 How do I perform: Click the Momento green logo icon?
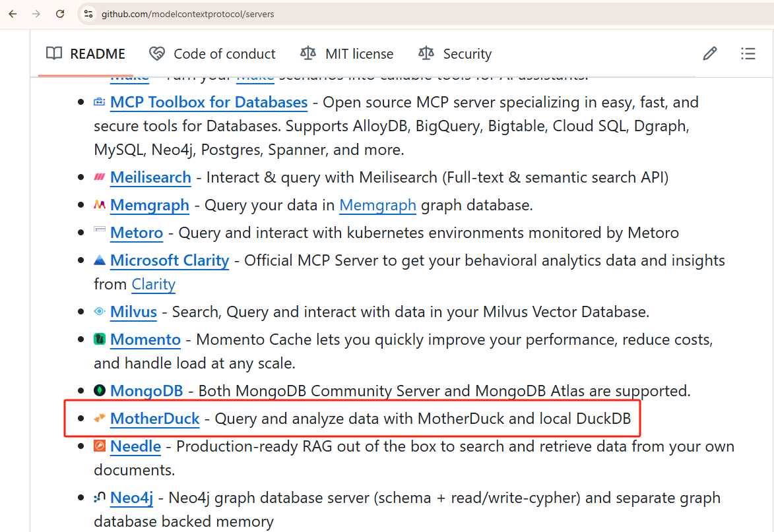[x=100, y=340]
